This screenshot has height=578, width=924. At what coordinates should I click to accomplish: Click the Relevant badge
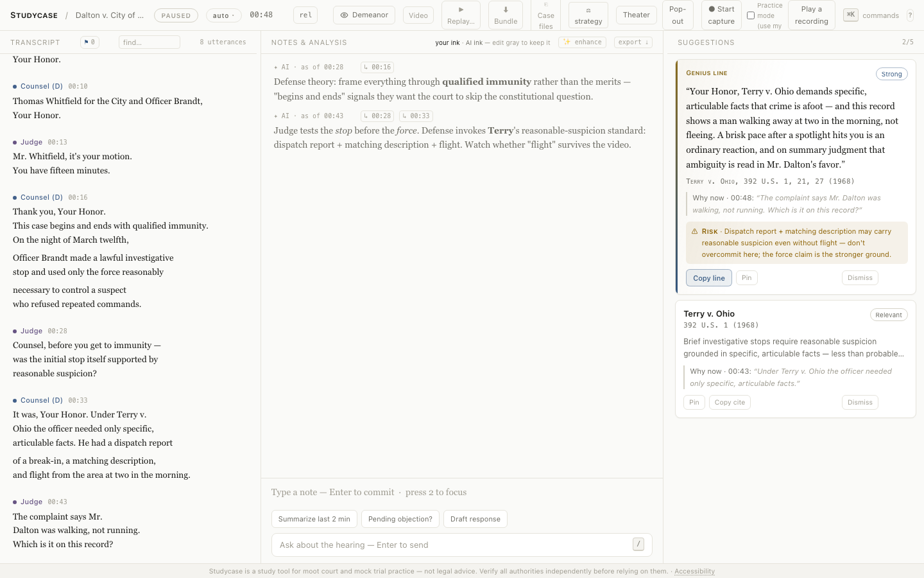point(889,315)
